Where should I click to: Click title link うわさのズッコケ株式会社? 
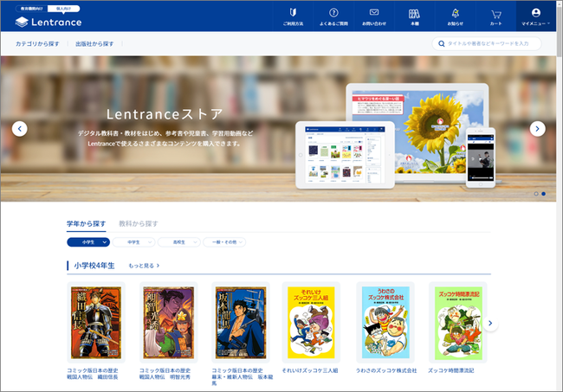[x=386, y=370]
